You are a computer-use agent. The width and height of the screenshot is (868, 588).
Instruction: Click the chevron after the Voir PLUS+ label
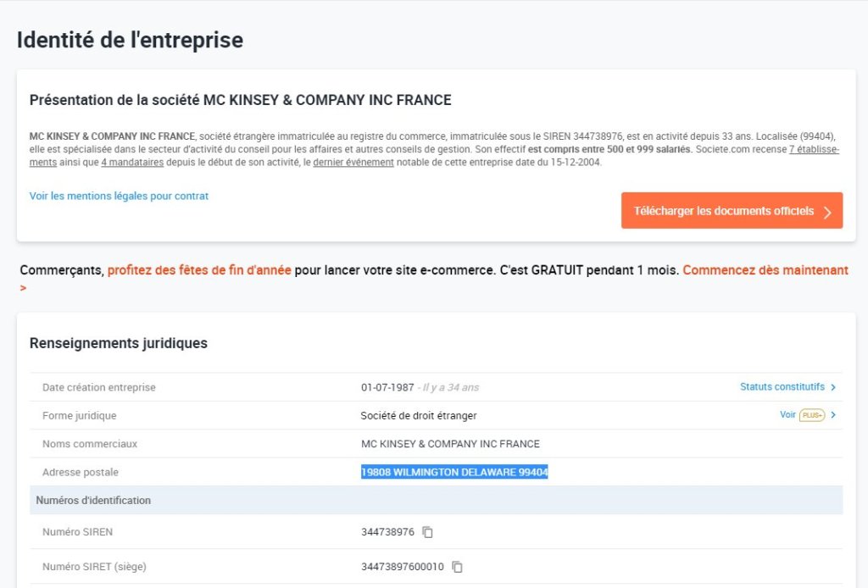point(832,415)
